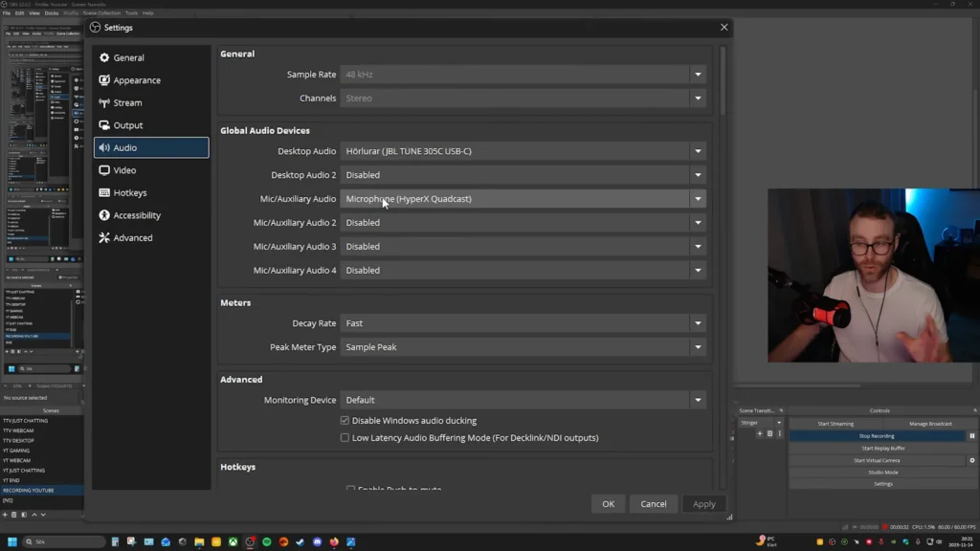
Task: Open the Appearance settings tab
Action: (151, 80)
